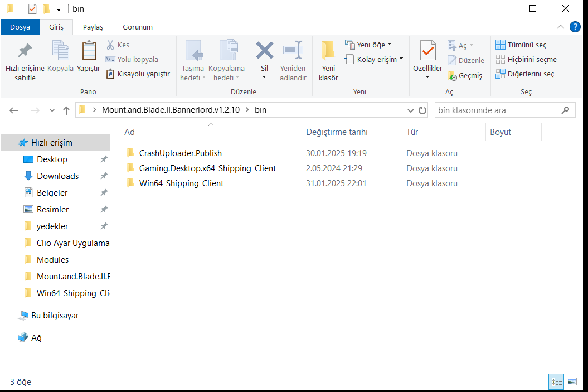
Task: Open the Kolay erişim dropdown
Action: tap(374, 59)
